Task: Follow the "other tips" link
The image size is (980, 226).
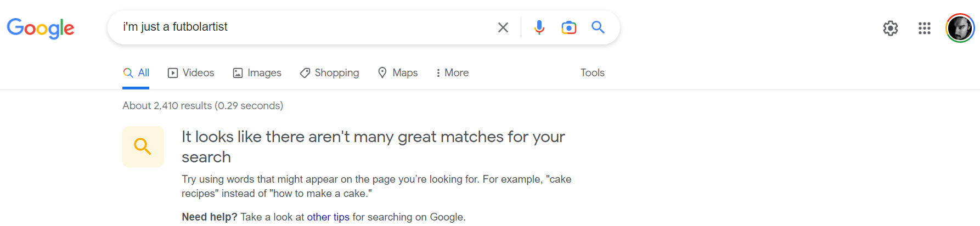Action: point(328,217)
